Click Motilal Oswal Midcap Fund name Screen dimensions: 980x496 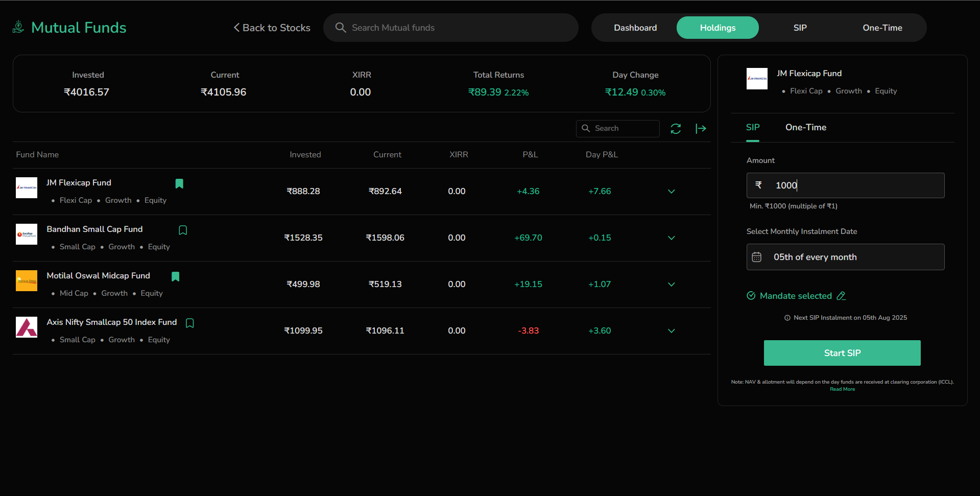(x=98, y=275)
